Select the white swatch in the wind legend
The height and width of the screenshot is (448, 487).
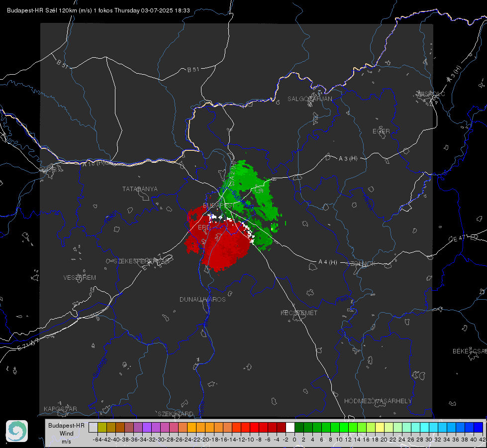coord(290,427)
